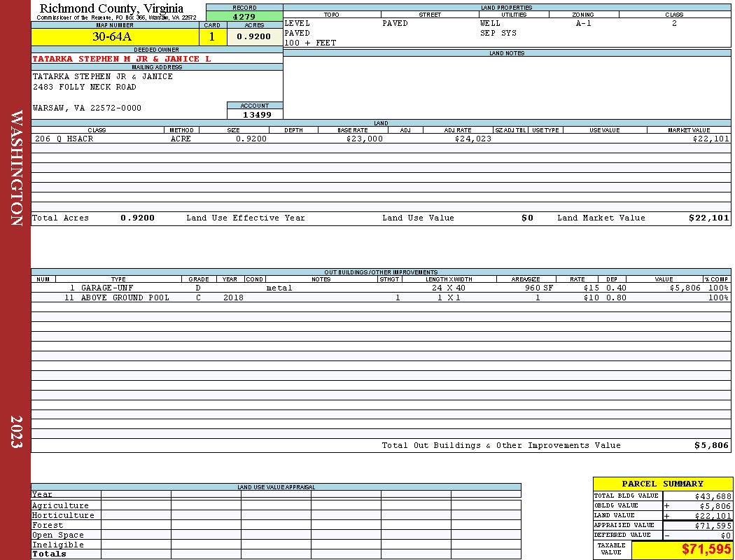Select the acres value 0.9200 field
The height and width of the screenshot is (560, 735).
255,36
